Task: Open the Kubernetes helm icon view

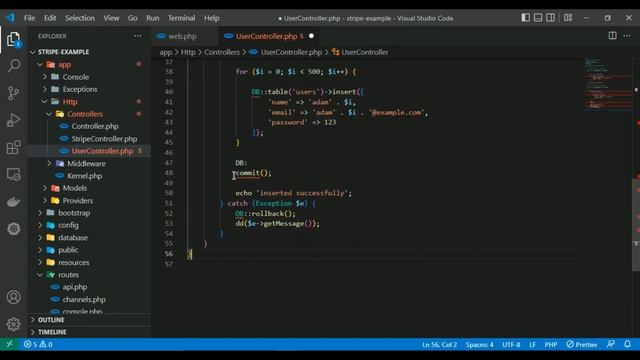Action: [13, 229]
